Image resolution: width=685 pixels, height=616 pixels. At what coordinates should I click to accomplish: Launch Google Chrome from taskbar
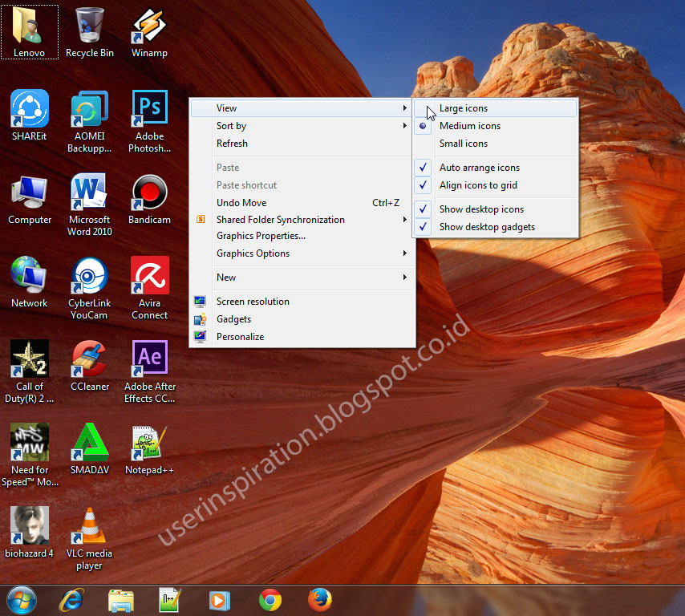click(x=270, y=599)
